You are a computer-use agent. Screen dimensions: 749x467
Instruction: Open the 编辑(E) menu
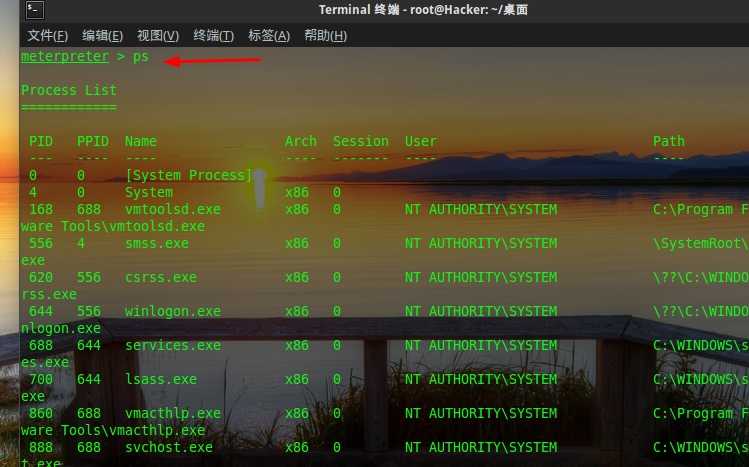click(x=102, y=35)
